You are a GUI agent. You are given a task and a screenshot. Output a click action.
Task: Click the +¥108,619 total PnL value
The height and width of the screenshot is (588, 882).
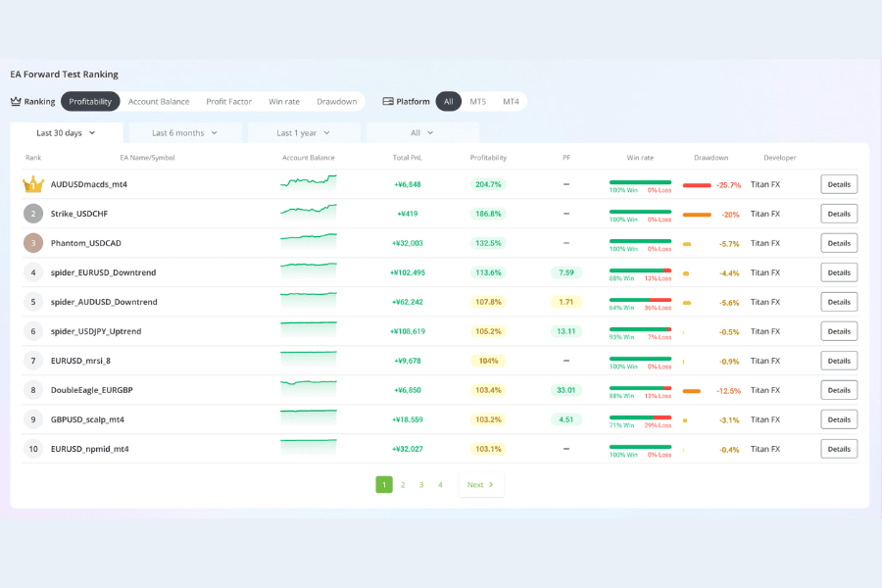408,331
